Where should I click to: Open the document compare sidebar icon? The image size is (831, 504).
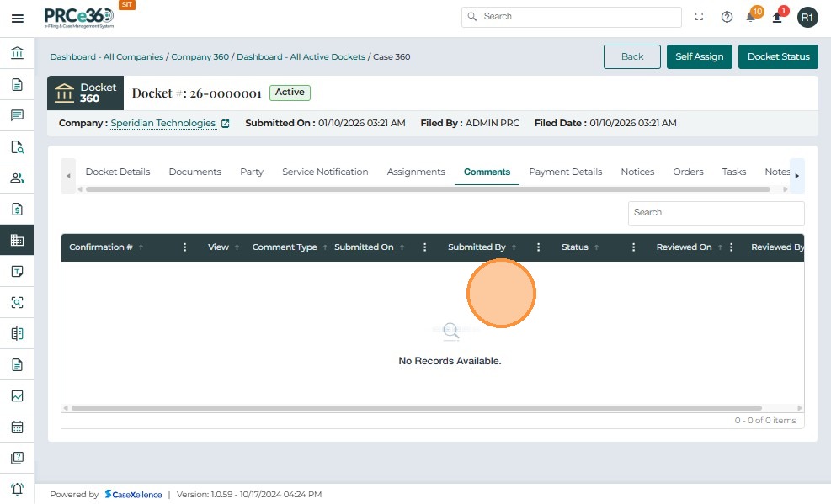click(x=17, y=333)
